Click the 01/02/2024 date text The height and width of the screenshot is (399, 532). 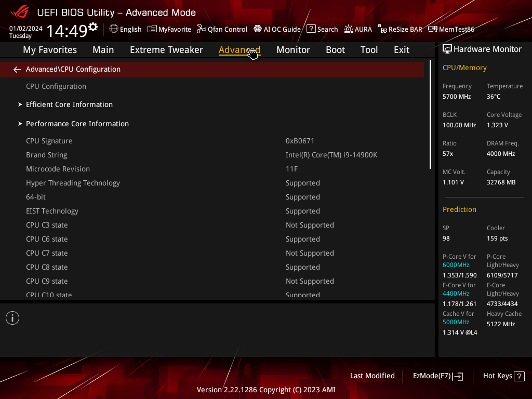pos(26,29)
